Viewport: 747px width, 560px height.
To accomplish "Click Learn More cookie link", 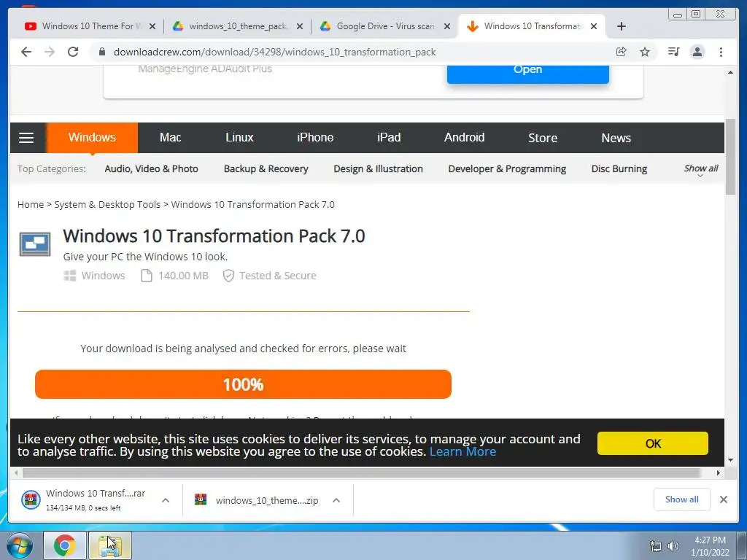I will [x=462, y=451].
